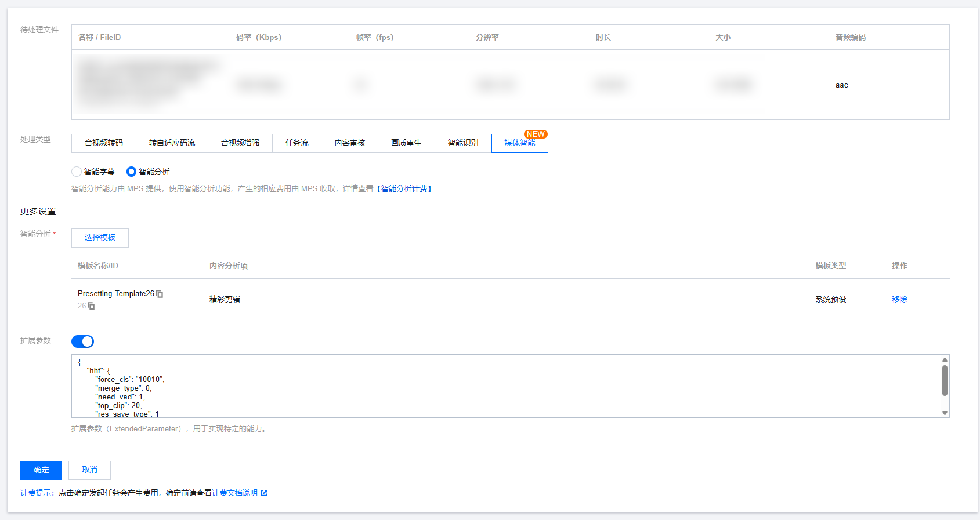Open the 智能分析计费 link
Image resolution: width=980 pixels, height=520 pixels.
[x=404, y=188]
